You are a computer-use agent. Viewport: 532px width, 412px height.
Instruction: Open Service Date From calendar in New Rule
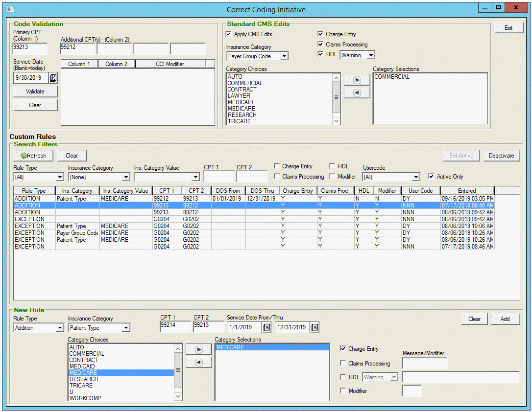pos(267,328)
